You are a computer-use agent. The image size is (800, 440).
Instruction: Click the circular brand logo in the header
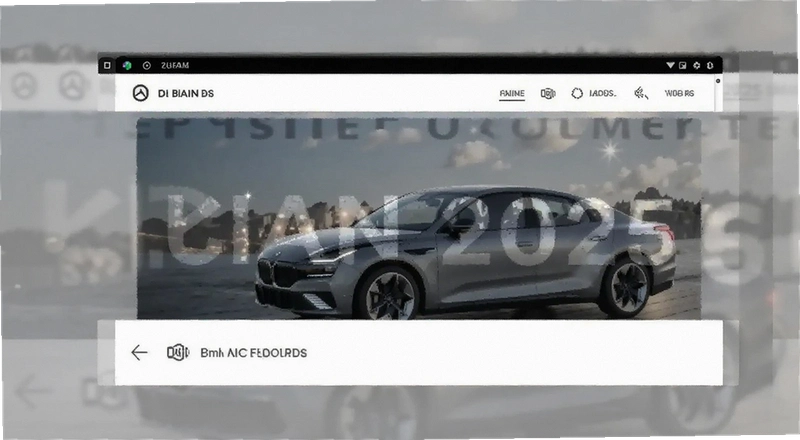click(141, 93)
